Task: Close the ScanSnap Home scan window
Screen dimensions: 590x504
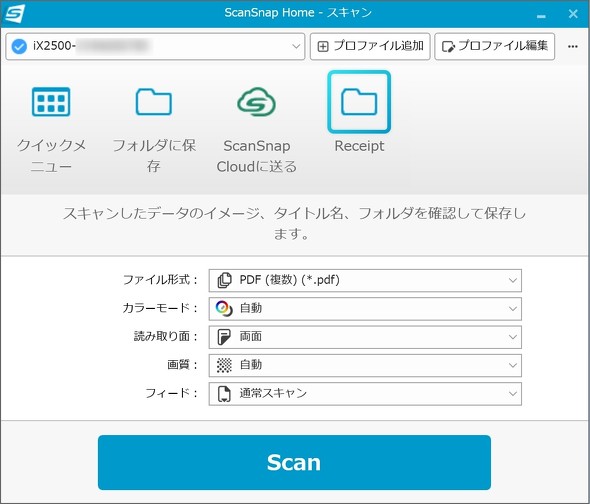Action: pos(573,14)
